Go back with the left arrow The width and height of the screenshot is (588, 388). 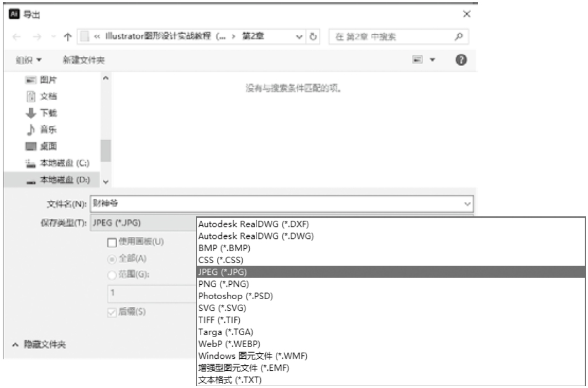17,36
